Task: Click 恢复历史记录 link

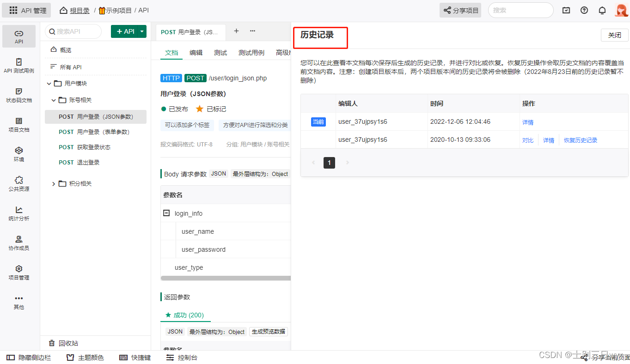Action: tap(581, 140)
